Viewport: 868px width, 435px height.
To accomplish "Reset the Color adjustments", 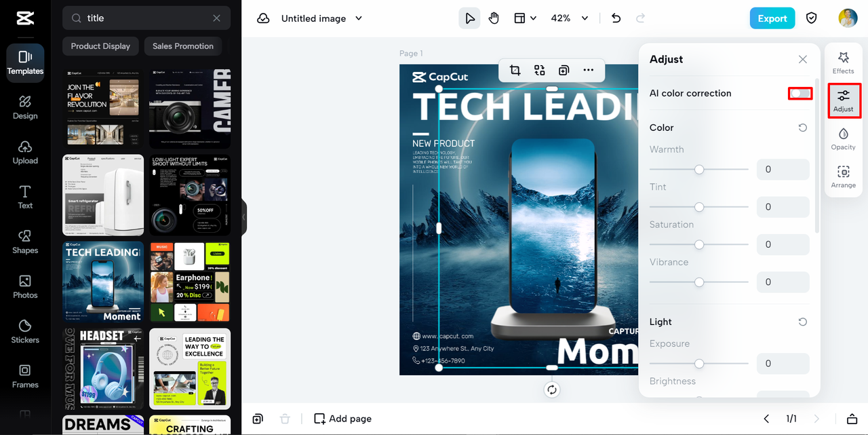I will (x=803, y=128).
